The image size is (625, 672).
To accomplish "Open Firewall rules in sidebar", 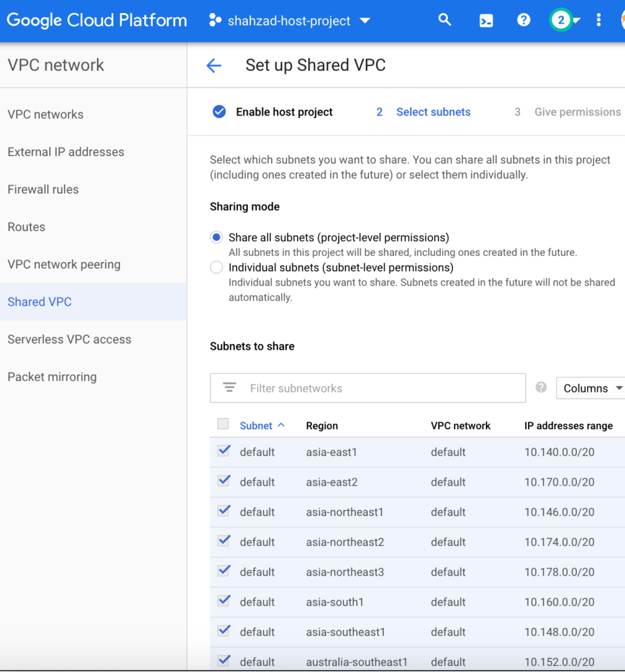I will click(x=43, y=190).
